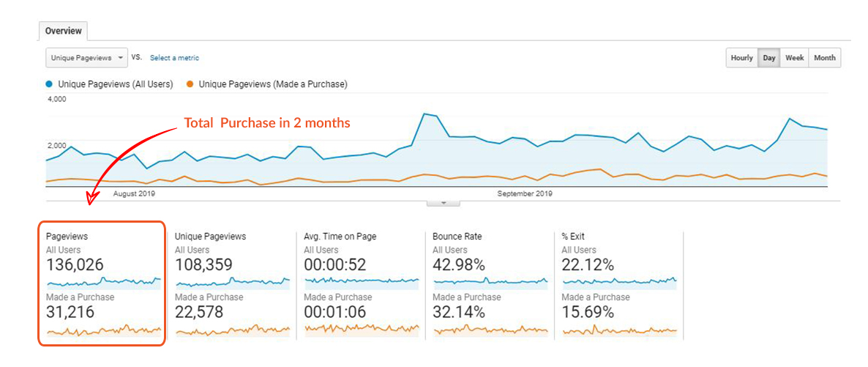Screen dimensions: 868x367
Task: Click the Pageviews purchase value 31,216
Action: point(70,312)
